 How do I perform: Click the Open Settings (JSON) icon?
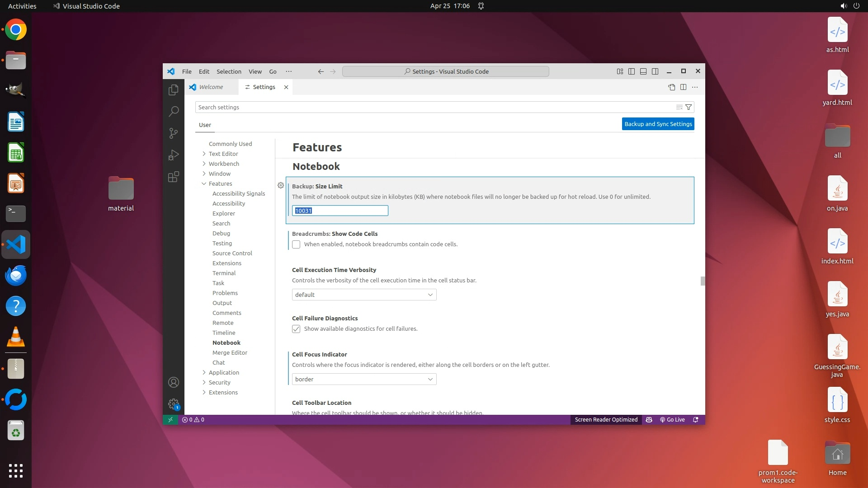[x=671, y=87]
